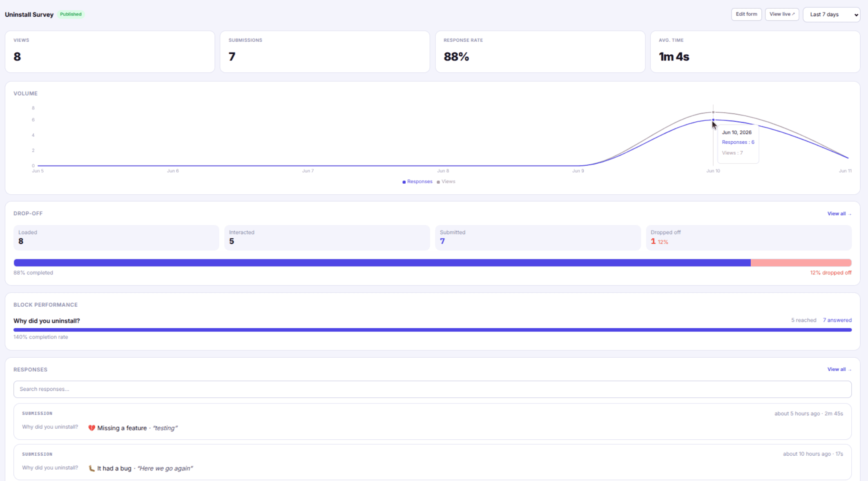Click the Loaded 8 drop-off tile

coord(116,238)
